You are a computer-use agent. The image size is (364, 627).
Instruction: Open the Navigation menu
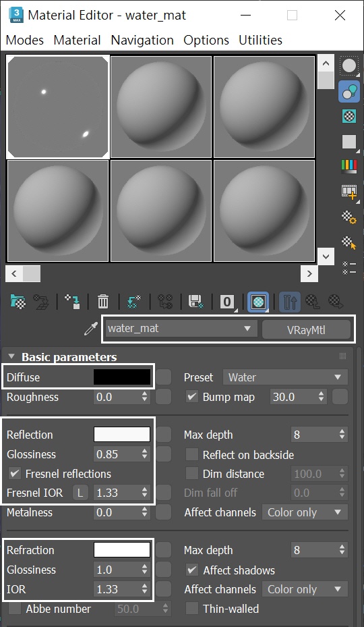coord(142,40)
